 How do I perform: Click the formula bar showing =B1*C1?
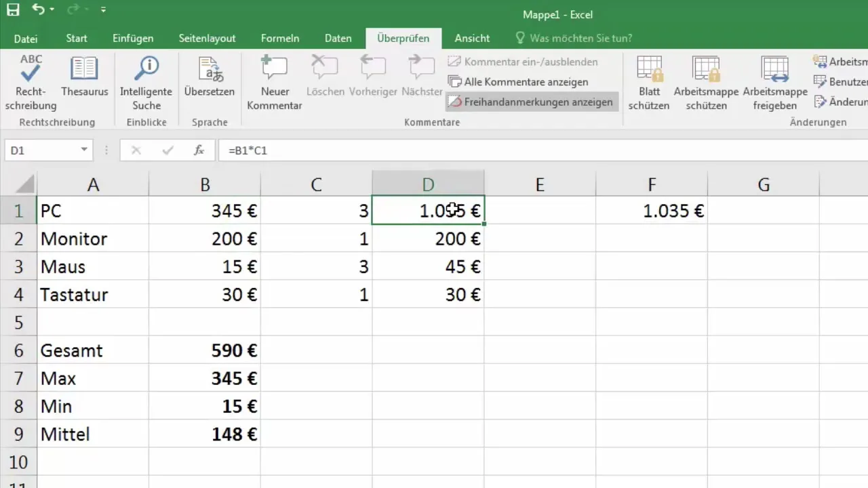coord(542,150)
